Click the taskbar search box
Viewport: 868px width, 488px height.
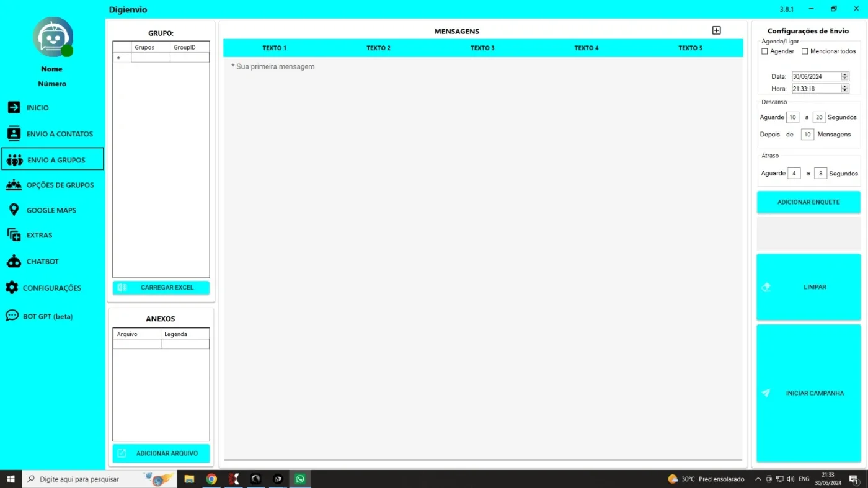(99, 479)
